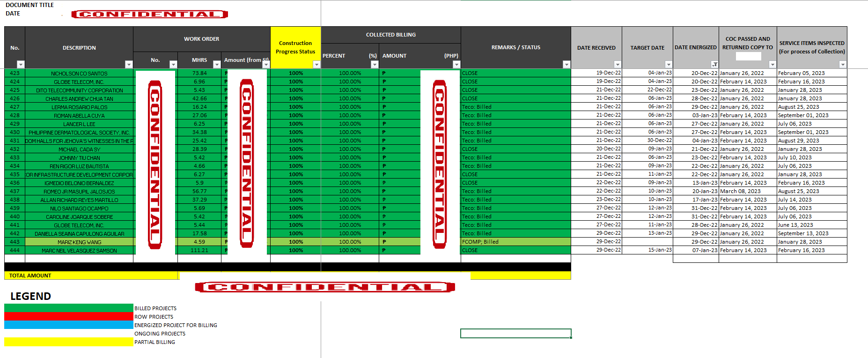Select the DATE ENERGIZED header cell
Screen dimensions: 868x358
tap(696, 47)
